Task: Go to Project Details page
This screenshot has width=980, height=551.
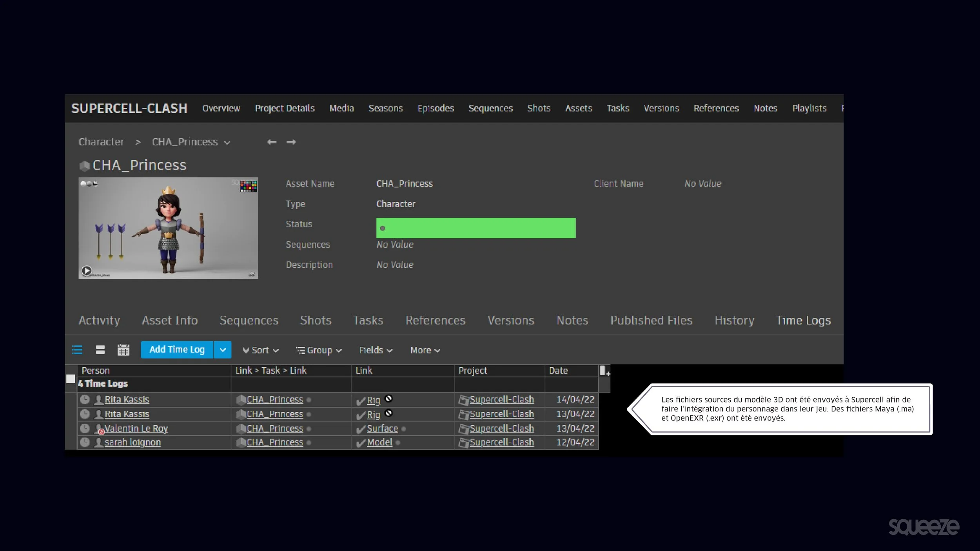Action: [x=285, y=108]
